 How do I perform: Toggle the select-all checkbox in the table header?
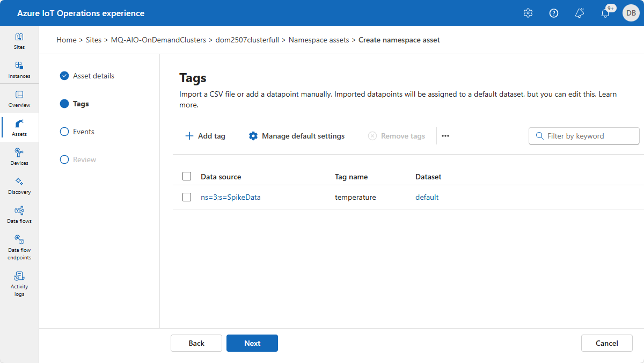[x=187, y=176]
